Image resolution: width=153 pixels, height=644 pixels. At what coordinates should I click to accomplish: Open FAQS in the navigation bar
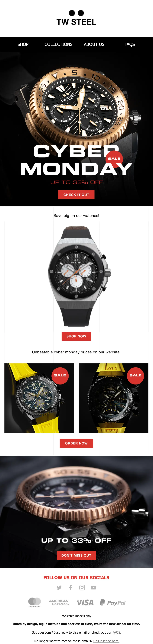click(x=130, y=44)
